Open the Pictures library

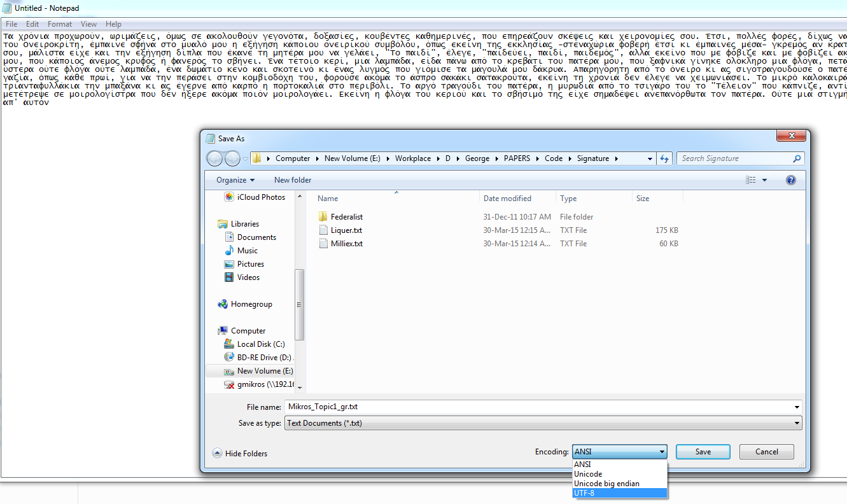coord(251,264)
